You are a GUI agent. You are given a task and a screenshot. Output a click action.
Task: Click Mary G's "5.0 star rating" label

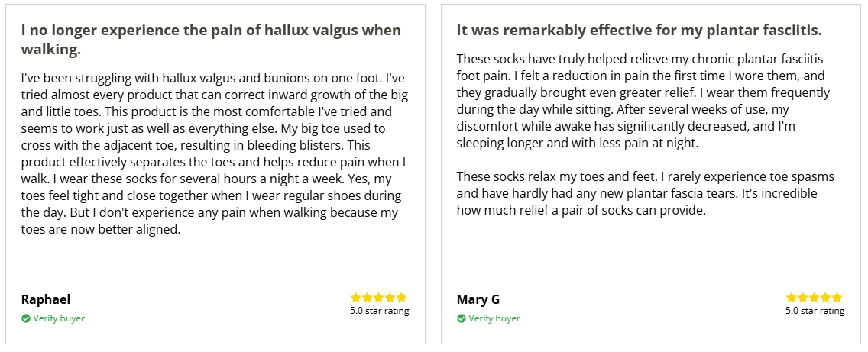pyautogui.click(x=815, y=311)
